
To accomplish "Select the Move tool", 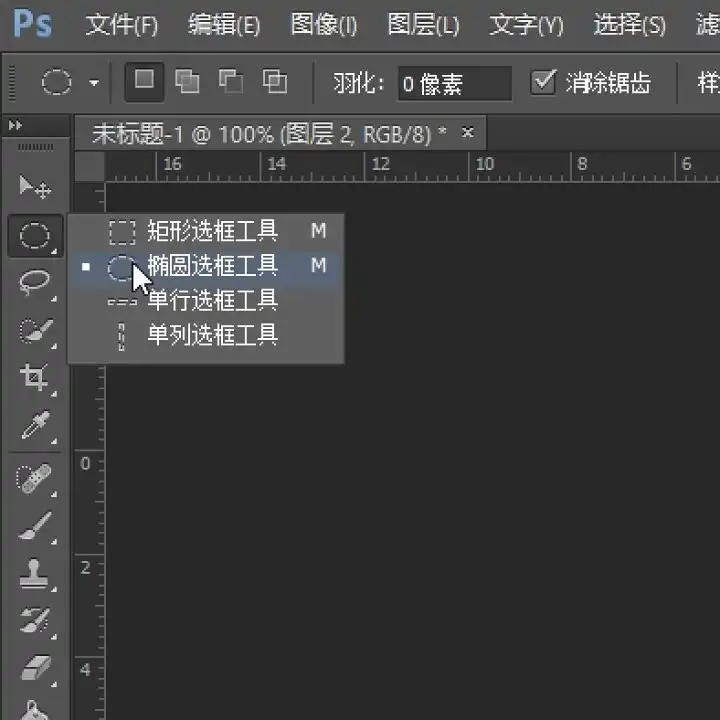I will 34,187.
